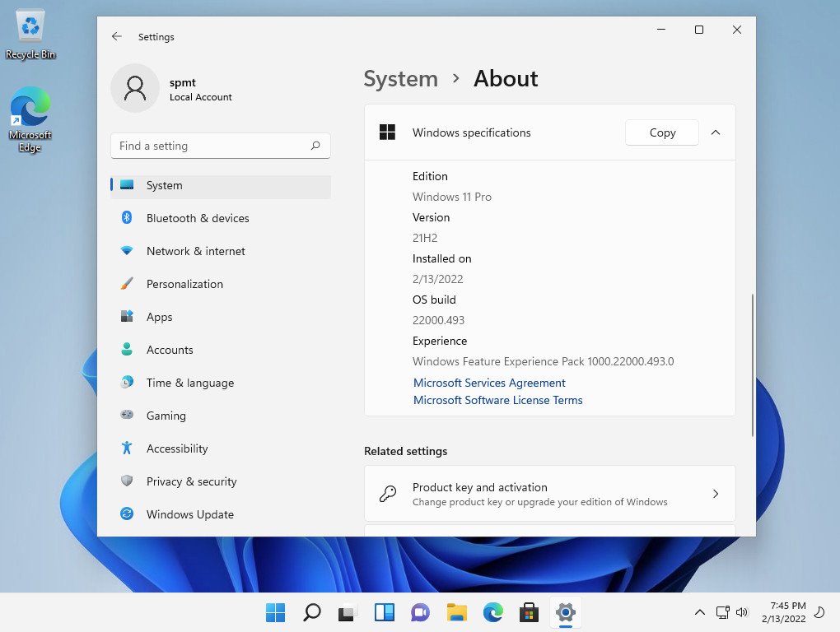Open Microsoft Services Agreement link
The image size is (840, 632).
coord(489,383)
